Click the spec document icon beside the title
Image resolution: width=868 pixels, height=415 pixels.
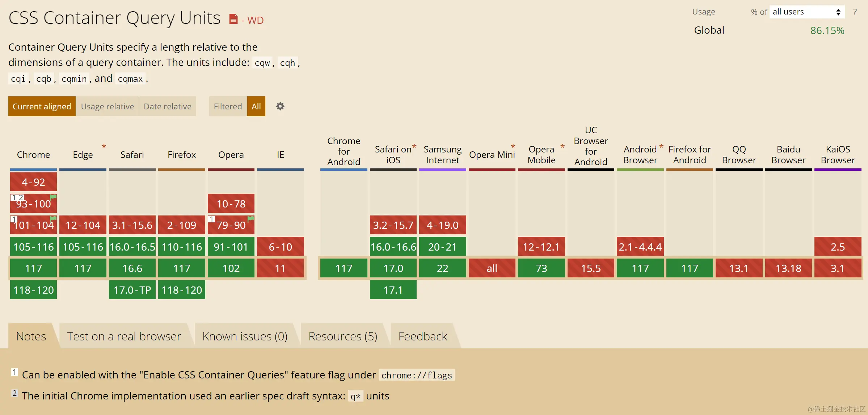tap(233, 19)
